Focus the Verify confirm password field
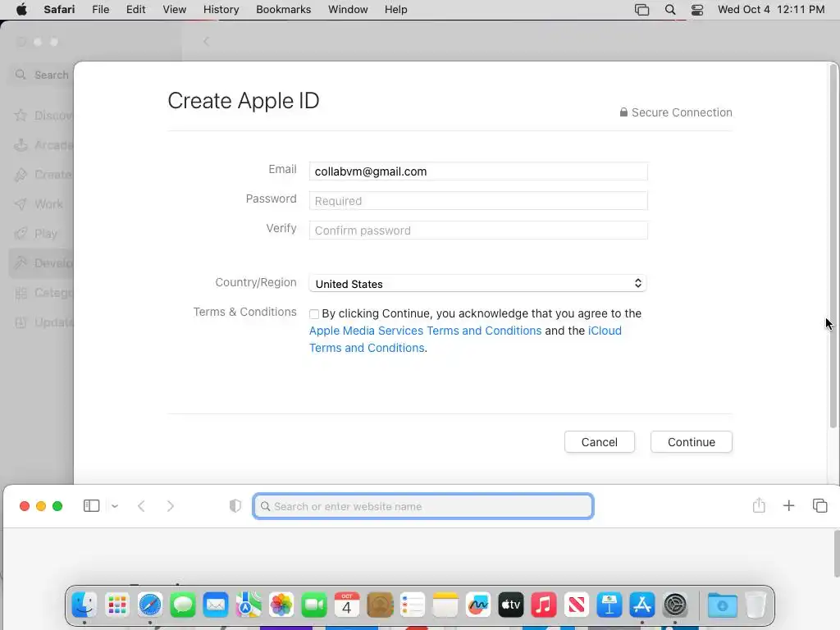 pos(478,231)
